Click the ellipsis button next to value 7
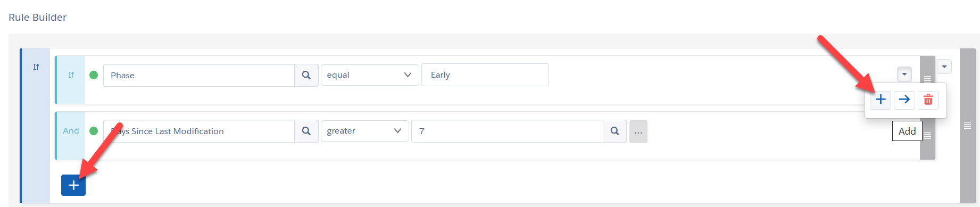The width and height of the screenshot is (980, 207). coord(638,131)
